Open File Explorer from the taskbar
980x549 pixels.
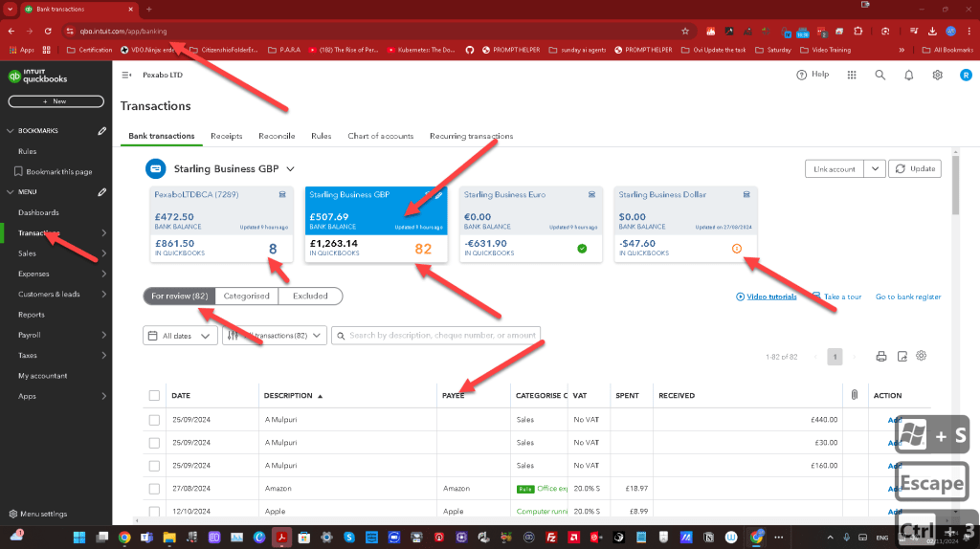[169, 538]
